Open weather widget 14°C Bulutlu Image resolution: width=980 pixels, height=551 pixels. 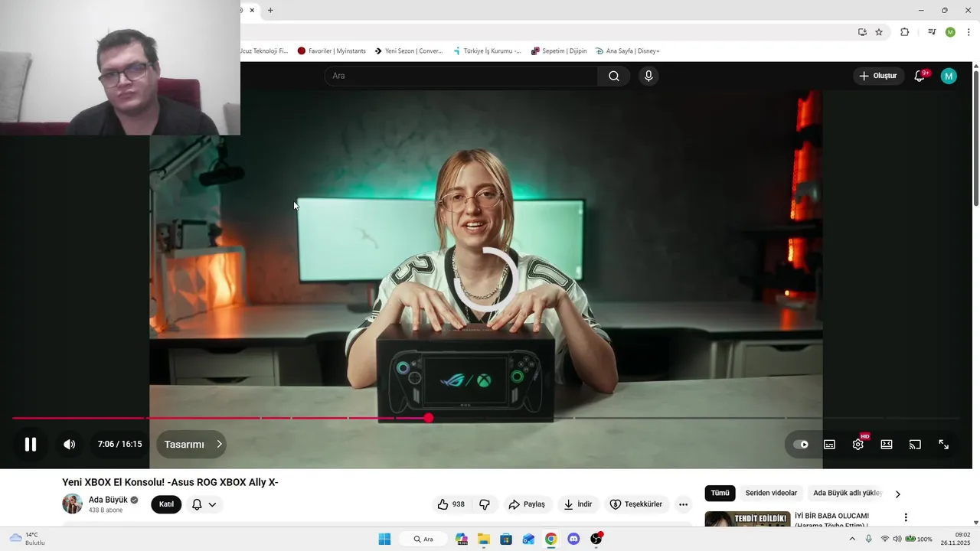(28, 539)
